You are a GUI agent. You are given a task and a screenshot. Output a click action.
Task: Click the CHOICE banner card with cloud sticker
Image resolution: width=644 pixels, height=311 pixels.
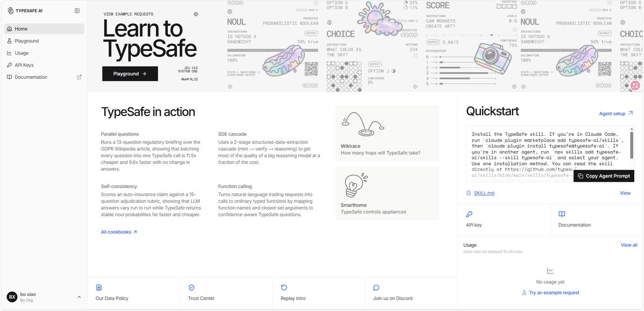point(372,46)
